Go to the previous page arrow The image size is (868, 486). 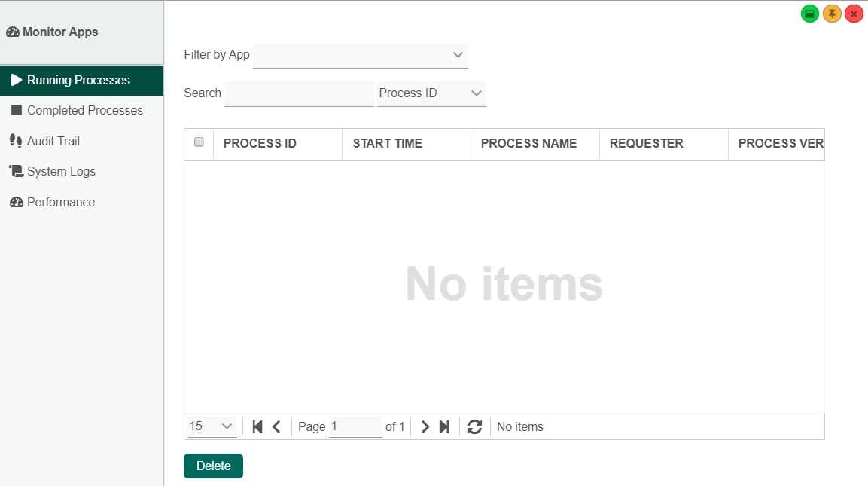coord(276,426)
